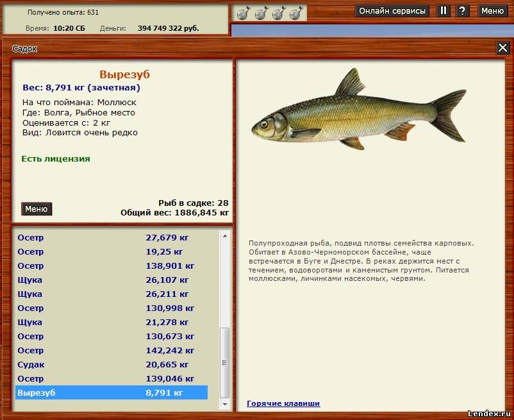Click the third flask icon in top bar
The width and height of the screenshot is (514, 420).
tap(278, 12)
